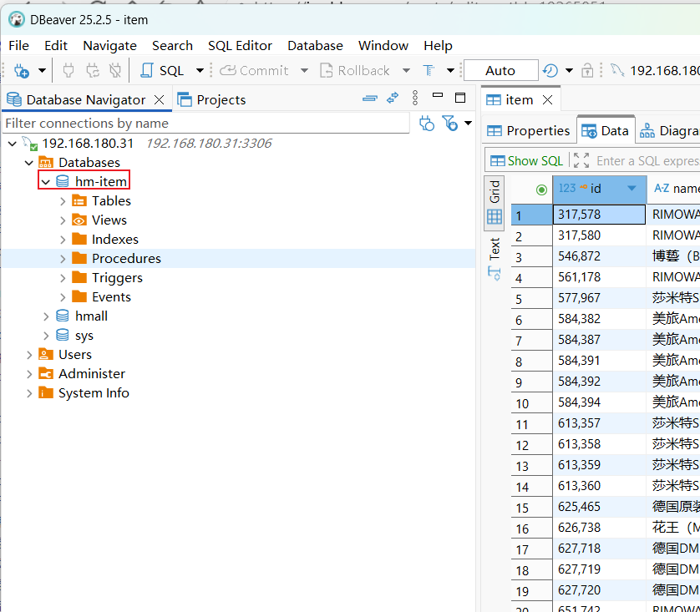This screenshot has width=700, height=612.
Task: Open the transaction mode dropdown arrow
Action: [x=450, y=70]
